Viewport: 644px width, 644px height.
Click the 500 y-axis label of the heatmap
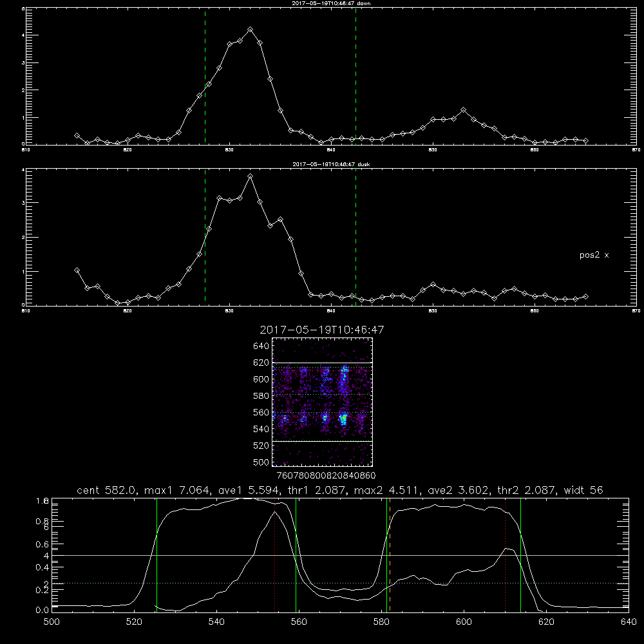[x=261, y=462]
